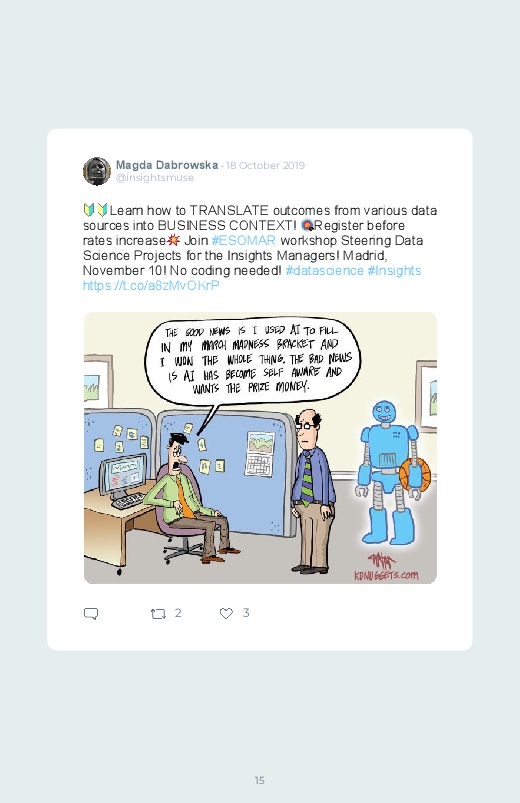Open the #ESOMAR hashtag
The width and height of the screenshot is (520, 803).
point(244,240)
